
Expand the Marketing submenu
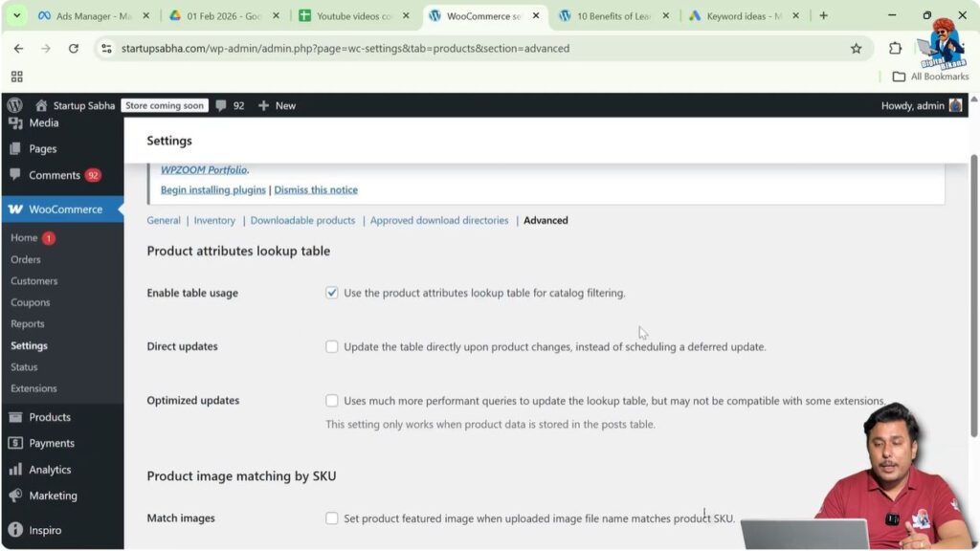pos(56,496)
